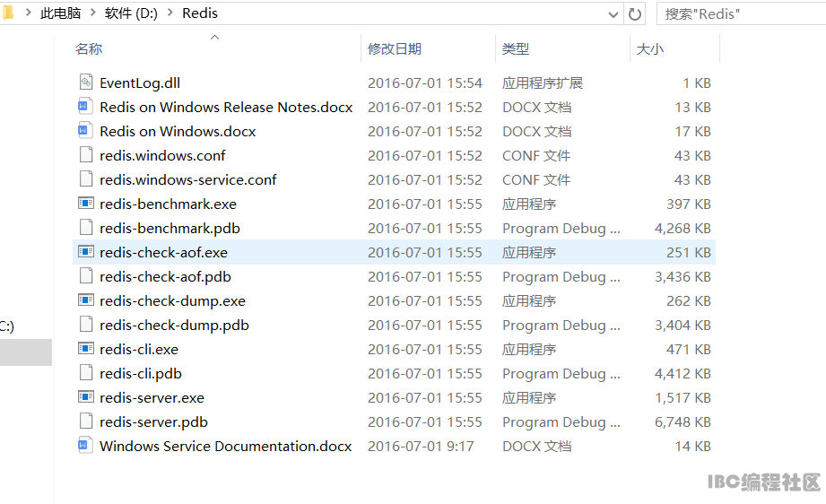This screenshot has width=826, height=504.
Task: Expand the chevron before 此电脑
Action: pos(29,13)
